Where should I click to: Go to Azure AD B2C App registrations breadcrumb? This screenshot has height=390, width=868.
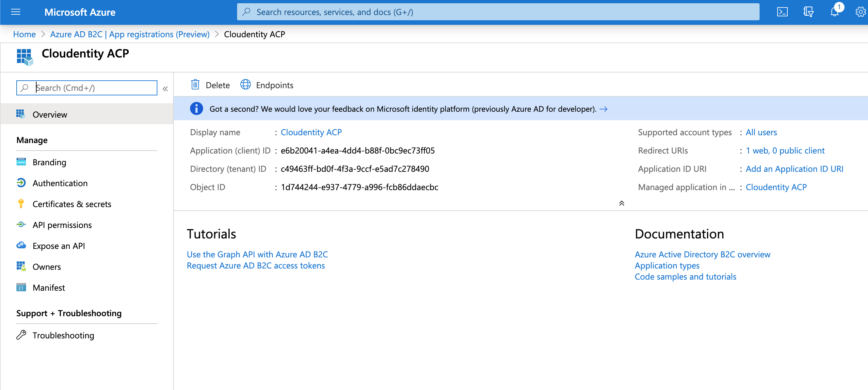pos(130,34)
